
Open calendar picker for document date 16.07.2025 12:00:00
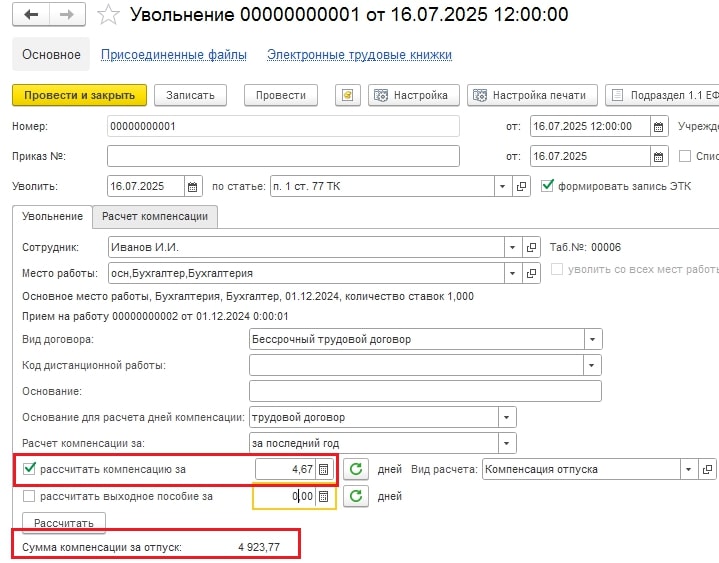pos(658,127)
